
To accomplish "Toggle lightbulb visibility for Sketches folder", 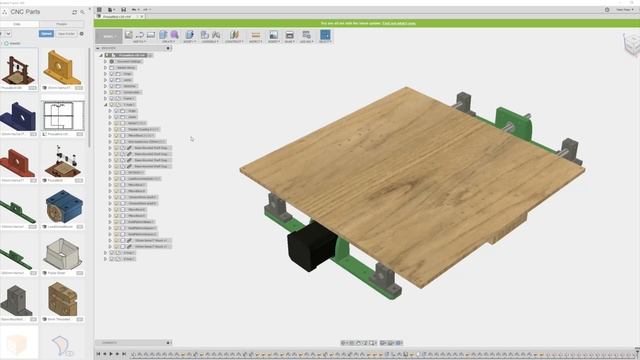I will (x=112, y=86).
